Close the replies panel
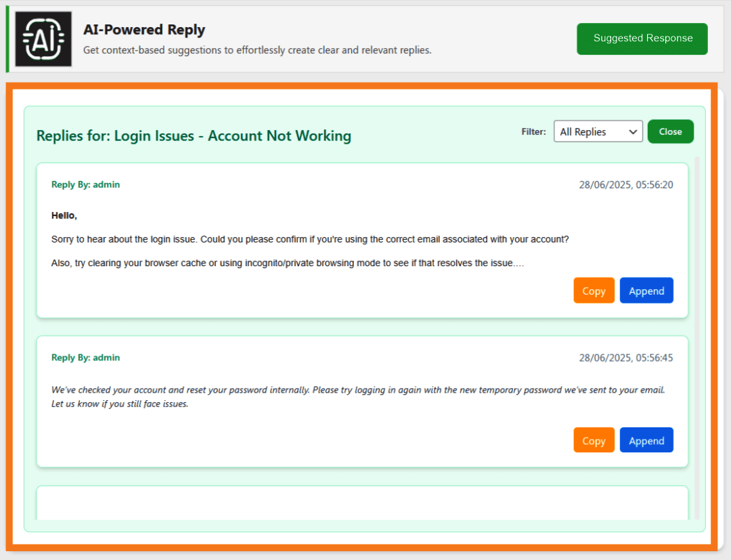The image size is (731, 560). point(670,132)
